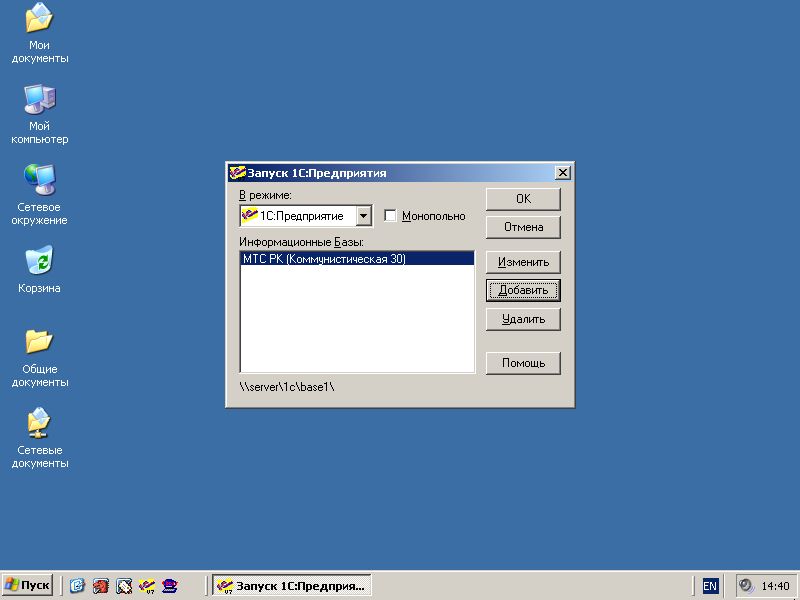This screenshot has width=800, height=600.
Task: Enable the Монопольно checkbox
Action: click(391, 216)
